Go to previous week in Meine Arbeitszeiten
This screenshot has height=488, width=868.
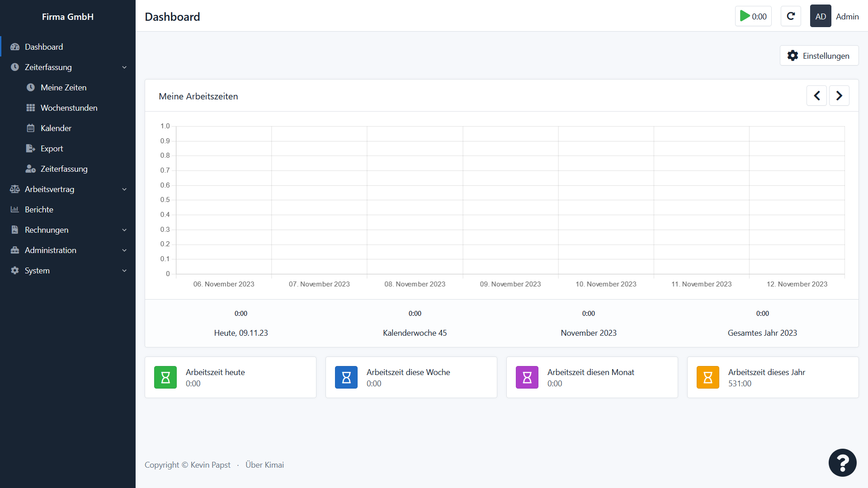click(816, 96)
